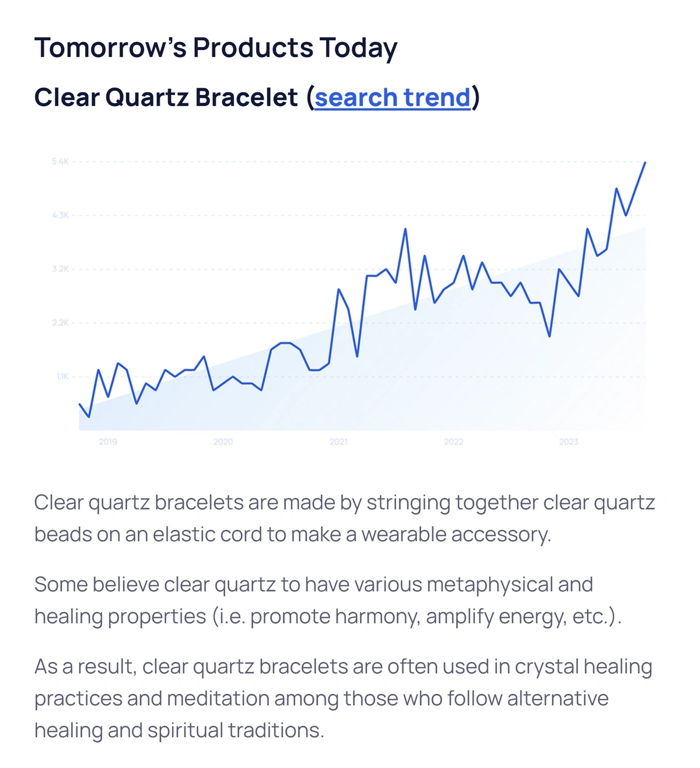The image size is (700, 768).
Task: Click the Clear Quartz Bracelet title text
Action: pos(166,97)
